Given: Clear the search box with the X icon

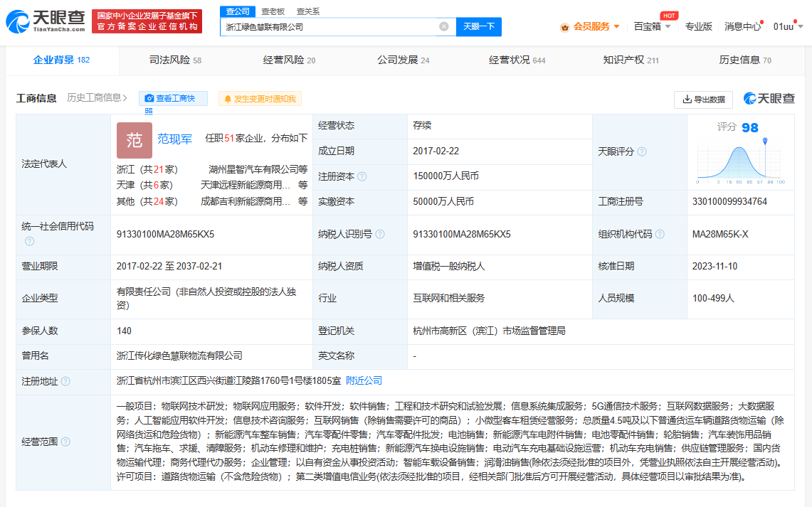Looking at the screenshot, I should (444, 26).
